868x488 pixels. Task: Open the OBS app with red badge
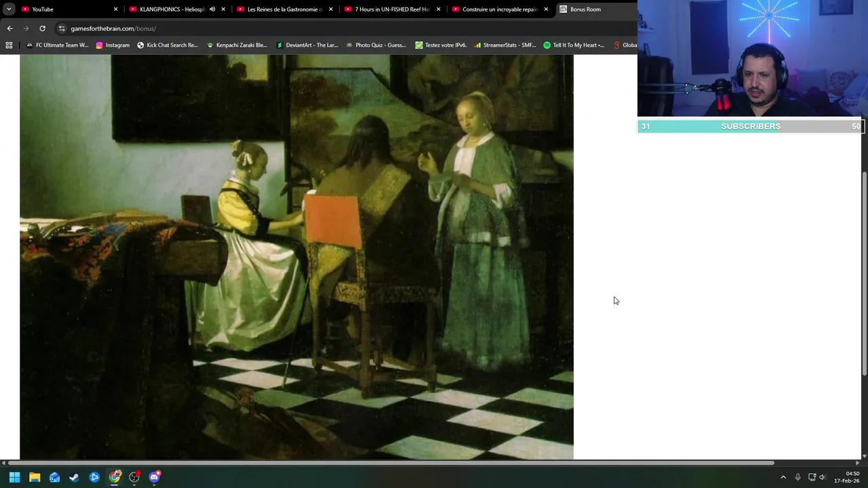134,477
